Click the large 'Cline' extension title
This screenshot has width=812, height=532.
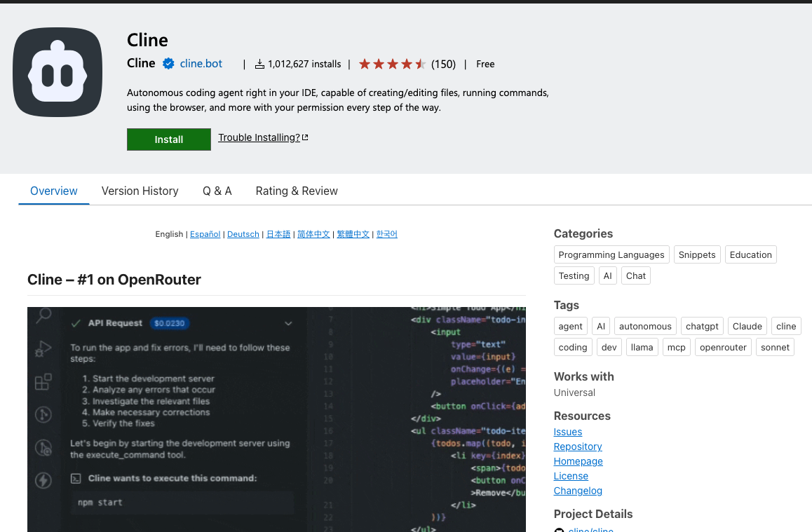click(147, 40)
